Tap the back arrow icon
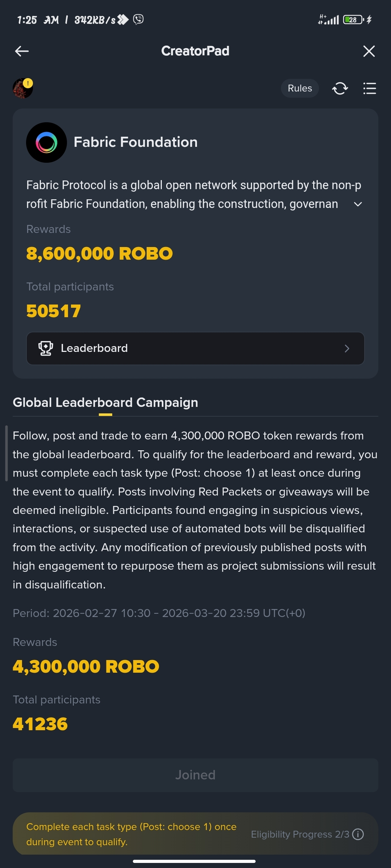The height and width of the screenshot is (868, 391). click(x=22, y=51)
